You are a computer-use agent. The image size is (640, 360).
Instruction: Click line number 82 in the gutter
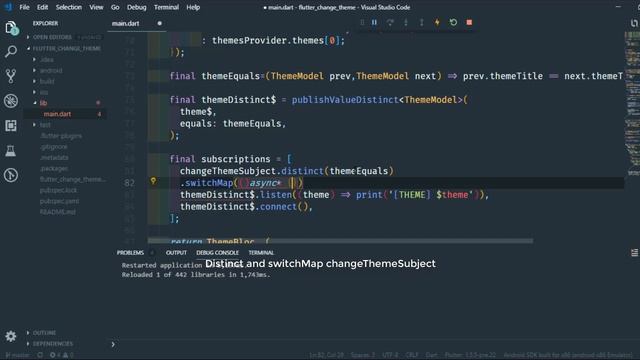pyautogui.click(x=129, y=183)
